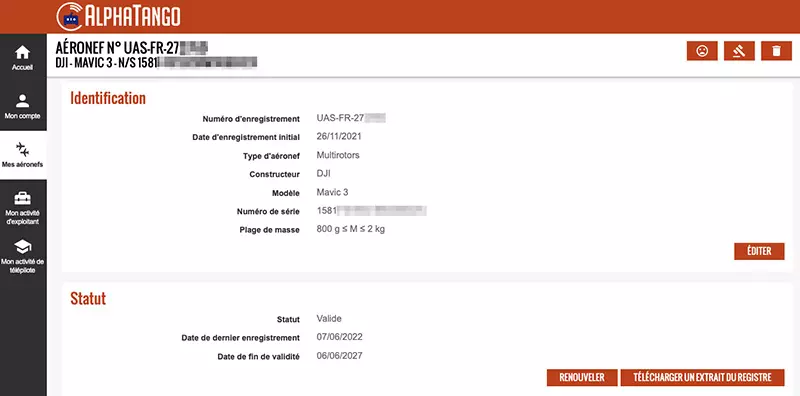Click the status value 'Valide'
This screenshot has height=396, width=800.
329,318
